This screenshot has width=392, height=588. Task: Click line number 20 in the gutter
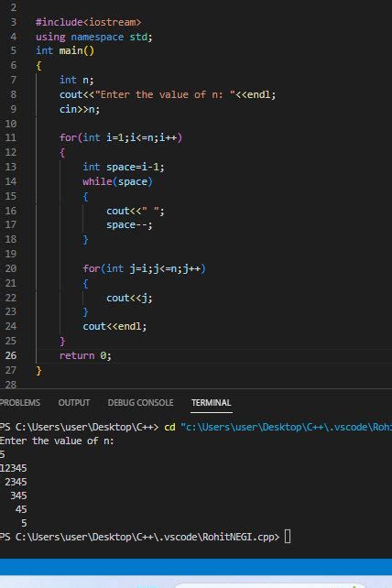11,268
